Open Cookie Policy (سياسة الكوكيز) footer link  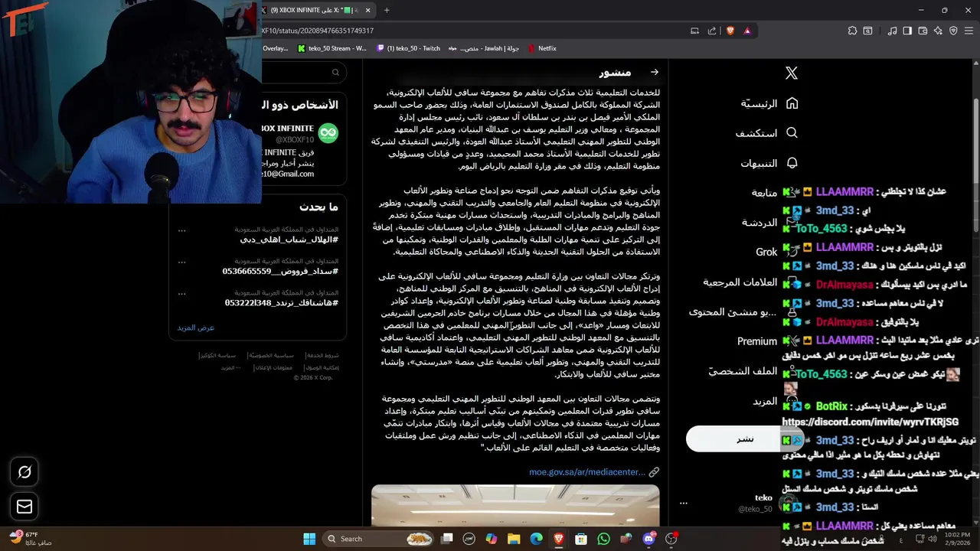click(x=218, y=355)
